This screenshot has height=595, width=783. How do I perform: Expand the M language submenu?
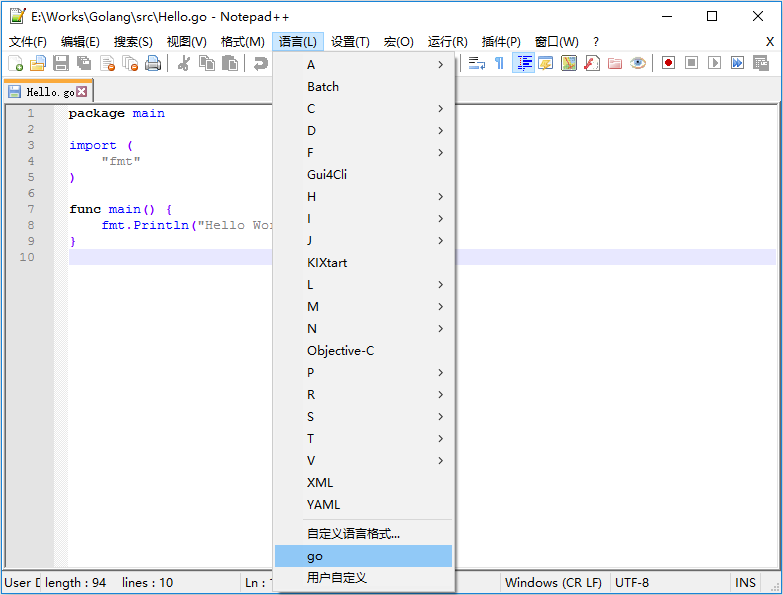[364, 306]
